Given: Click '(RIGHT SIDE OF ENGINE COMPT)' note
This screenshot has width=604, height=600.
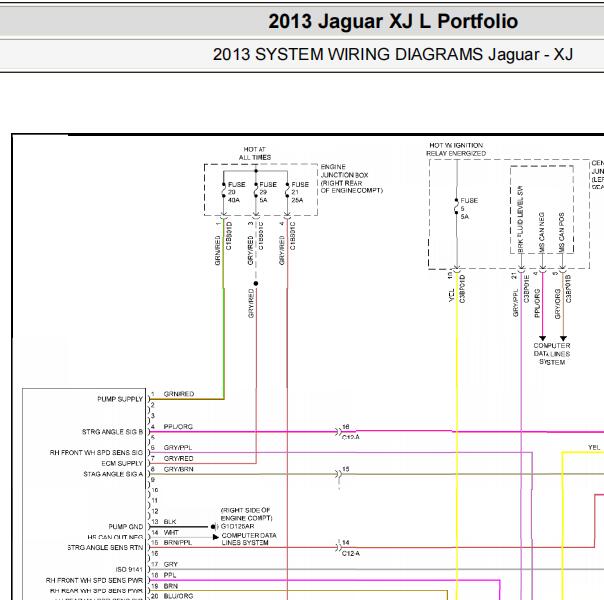Looking at the screenshot, I should 246,514.
